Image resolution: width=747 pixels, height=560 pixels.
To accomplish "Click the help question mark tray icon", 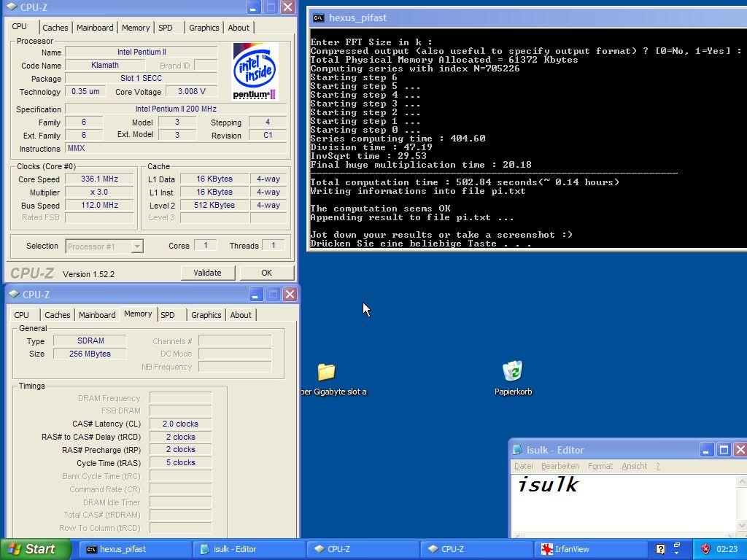I will pyautogui.click(x=660, y=549).
